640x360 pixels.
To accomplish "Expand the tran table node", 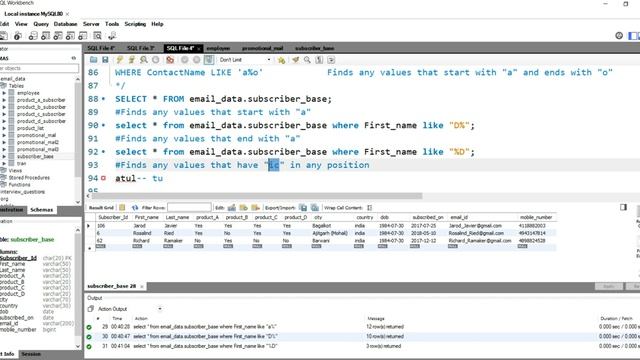I will 4,163.
